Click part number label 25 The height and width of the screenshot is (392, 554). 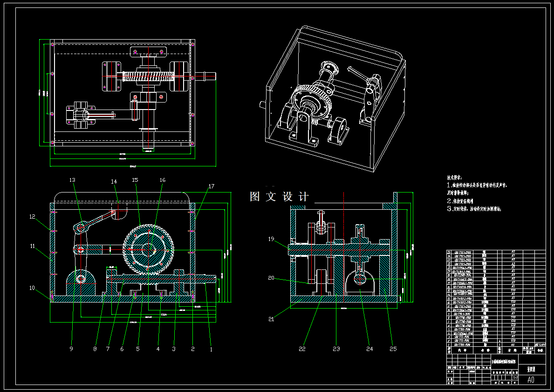coord(393,349)
